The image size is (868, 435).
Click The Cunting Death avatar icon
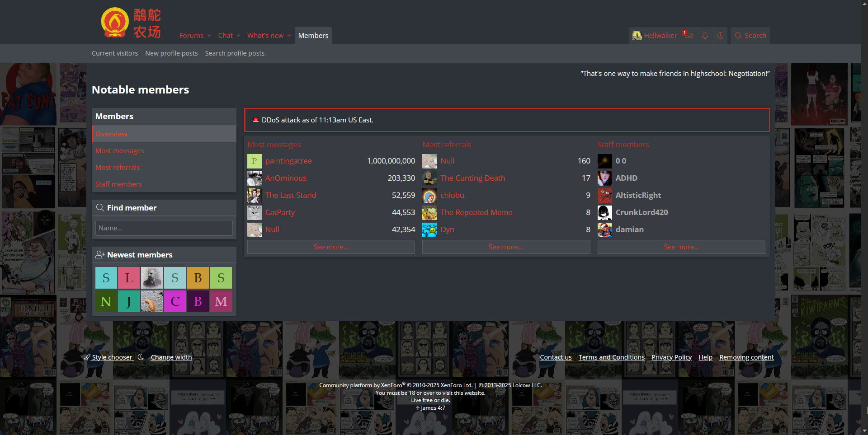(429, 178)
